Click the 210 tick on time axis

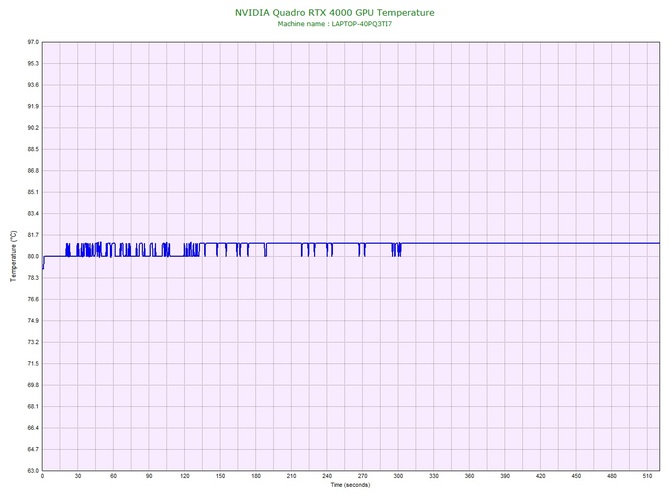291,476
